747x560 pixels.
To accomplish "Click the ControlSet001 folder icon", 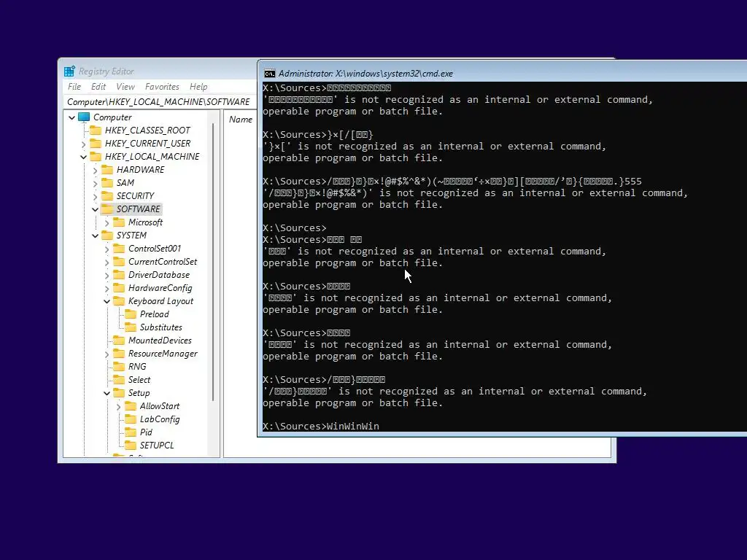I will 119,249.
